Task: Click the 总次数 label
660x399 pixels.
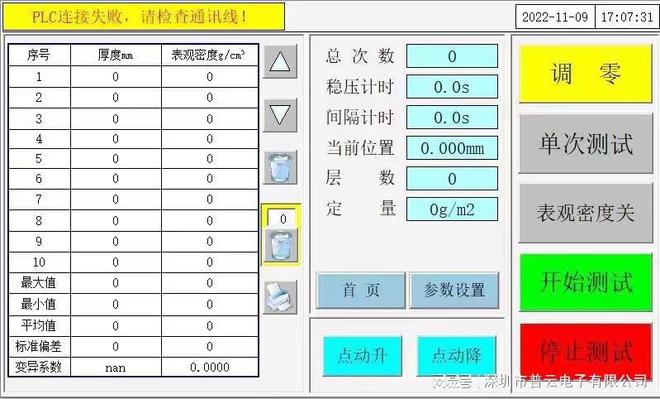Action: 360,56
